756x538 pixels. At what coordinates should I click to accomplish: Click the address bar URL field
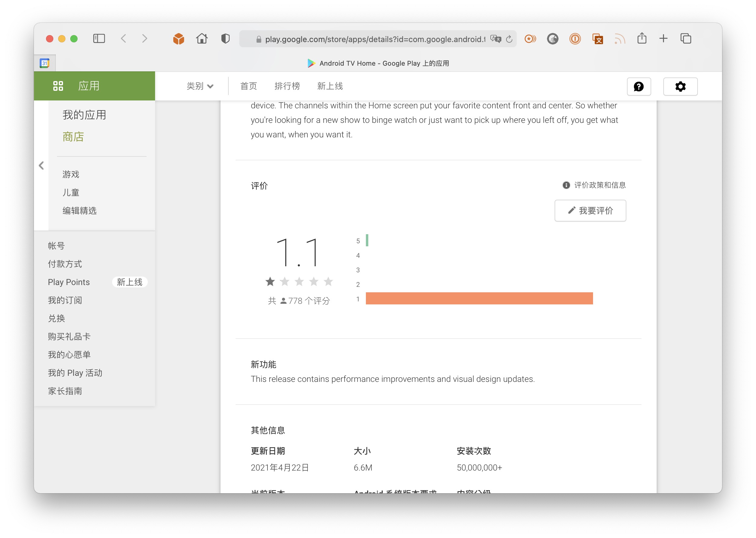click(x=375, y=39)
